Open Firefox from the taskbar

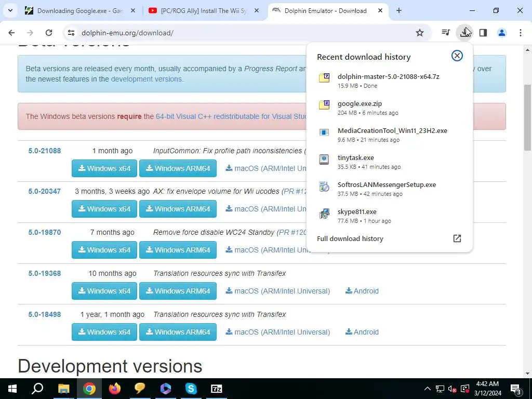(115, 389)
